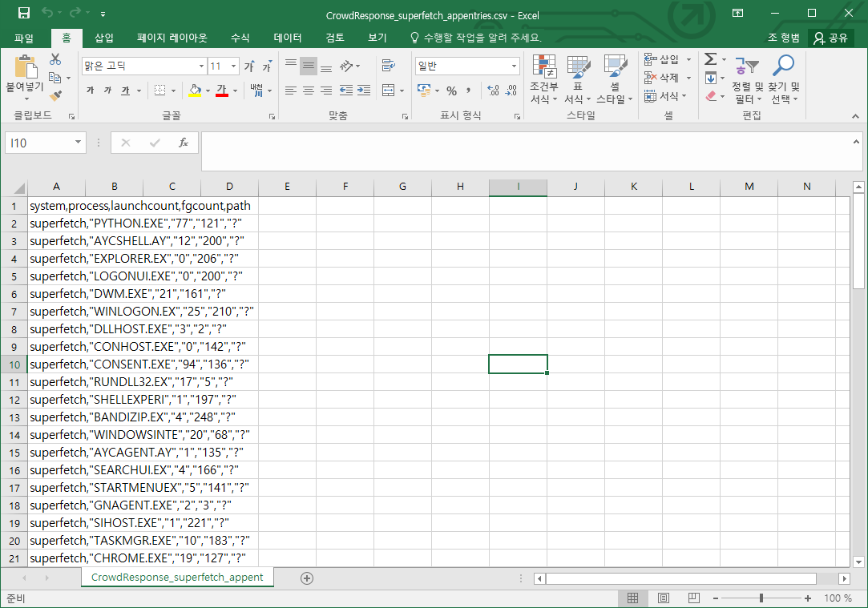The height and width of the screenshot is (608, 868).
Task: Click Tell Me search box
Action: coord(476,38)
